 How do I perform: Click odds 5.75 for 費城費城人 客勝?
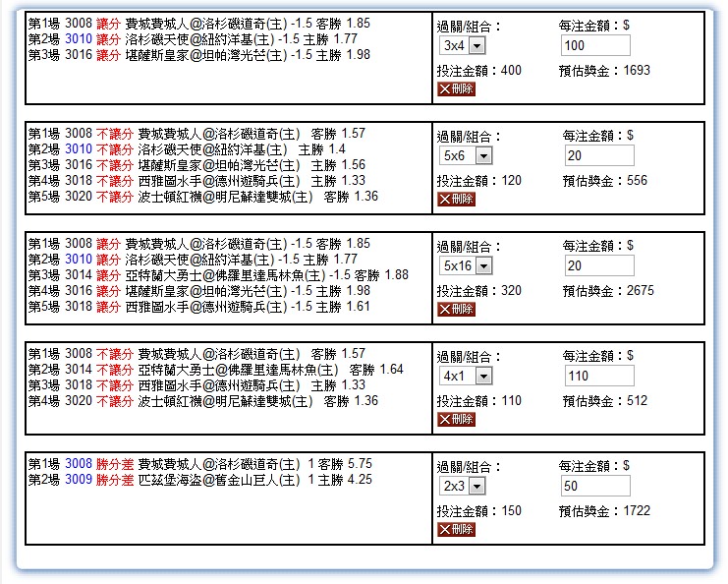[x=361, y=464]
